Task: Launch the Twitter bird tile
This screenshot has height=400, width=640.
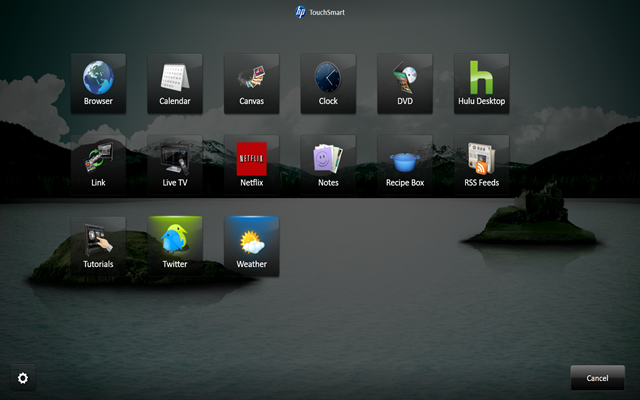Action: pyautogui.click(x=175, y=247)
